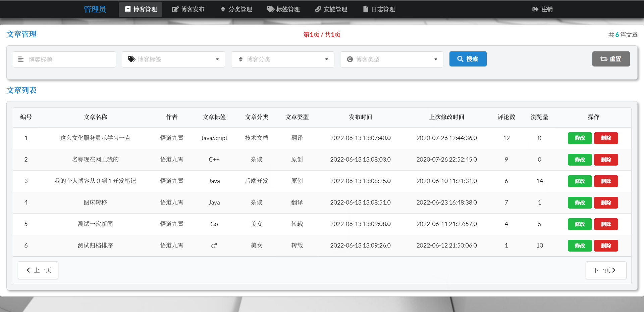Click article title 图床转移
Image resolution: width=644 pixels, height=312 pixels.
95,203
